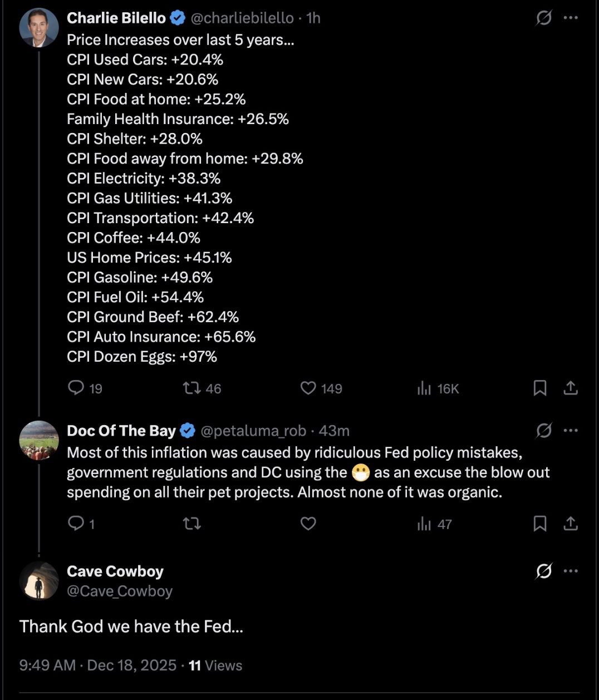Reply to Charlie Bilello's tweet
Screen dimensions: 599x700
(76, 388)
